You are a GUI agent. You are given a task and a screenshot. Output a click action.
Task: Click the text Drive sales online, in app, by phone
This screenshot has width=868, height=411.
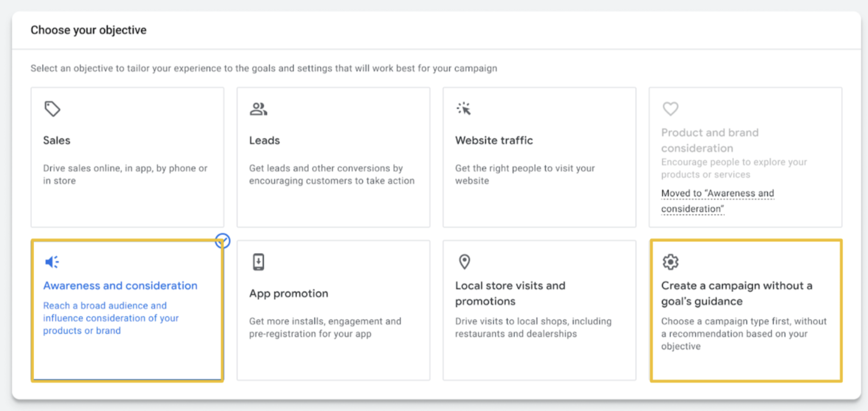[125, 174]
